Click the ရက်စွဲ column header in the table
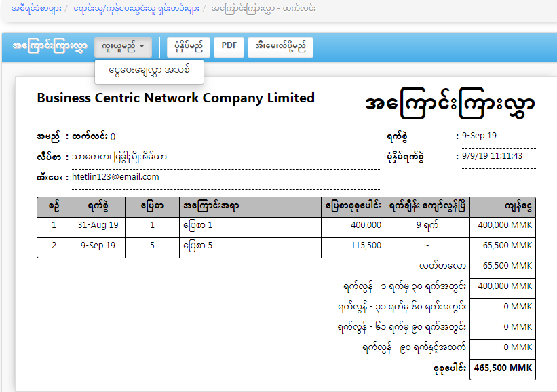This screenshot has height=392, width=557. tap(98, 207)
